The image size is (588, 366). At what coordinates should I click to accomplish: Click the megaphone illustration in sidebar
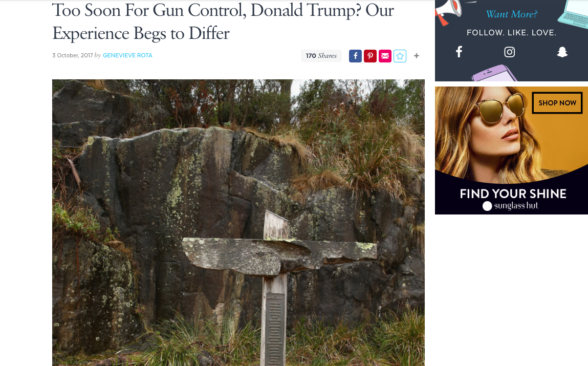[x=449, y=11]
